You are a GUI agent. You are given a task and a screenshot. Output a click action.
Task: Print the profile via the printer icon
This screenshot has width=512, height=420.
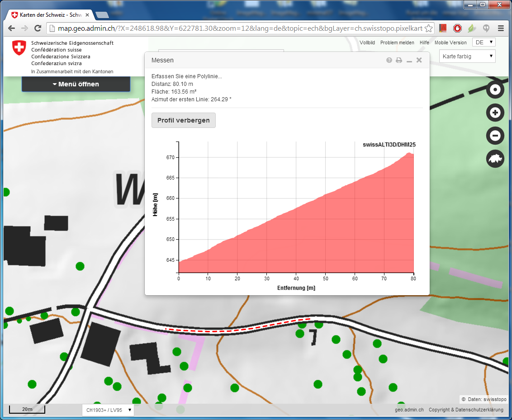click(x=399, y=60)
